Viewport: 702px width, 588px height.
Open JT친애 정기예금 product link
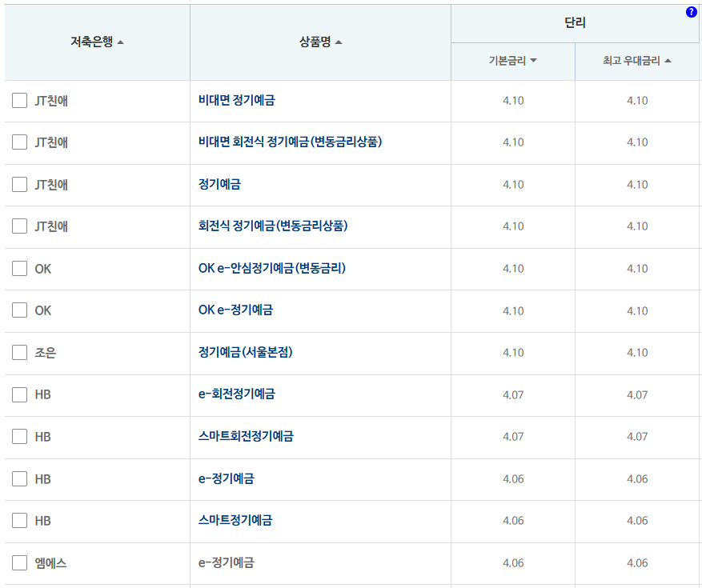(x=219, y=184)
